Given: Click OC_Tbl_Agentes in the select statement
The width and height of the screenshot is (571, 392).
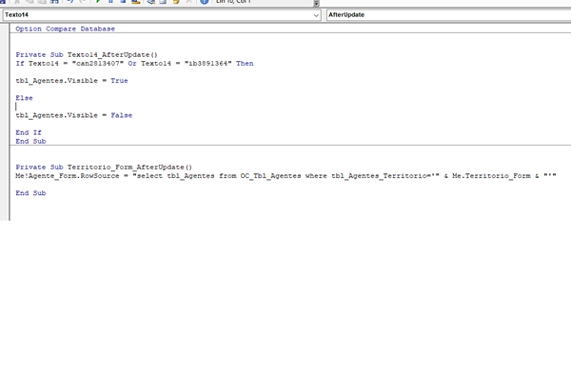Looking at the screenshot, I should [270, 176].
